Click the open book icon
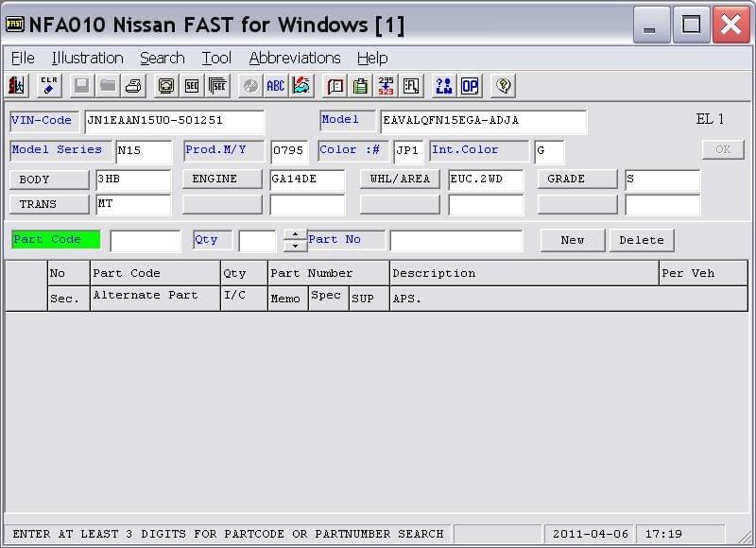This screenshot has width=756, height=548. (x=335, y=86)
